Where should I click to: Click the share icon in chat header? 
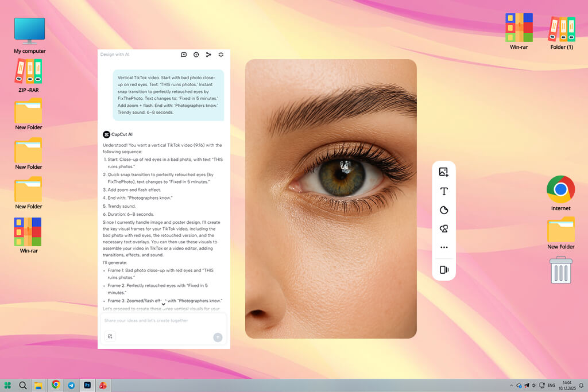208,55
